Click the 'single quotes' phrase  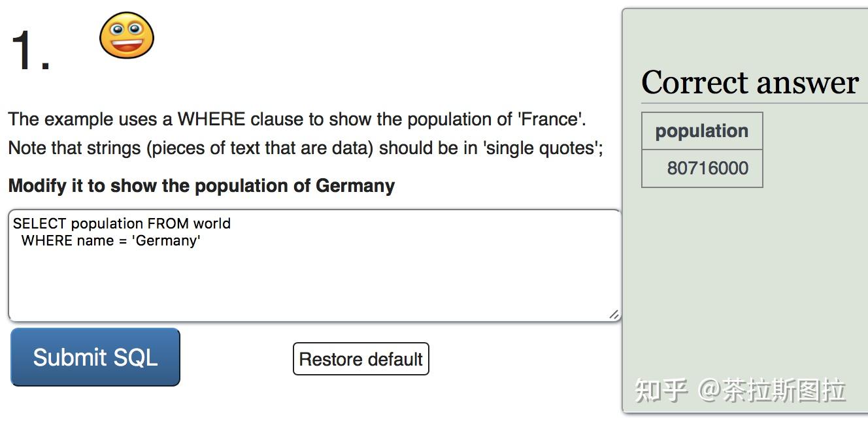coord(542,148)
